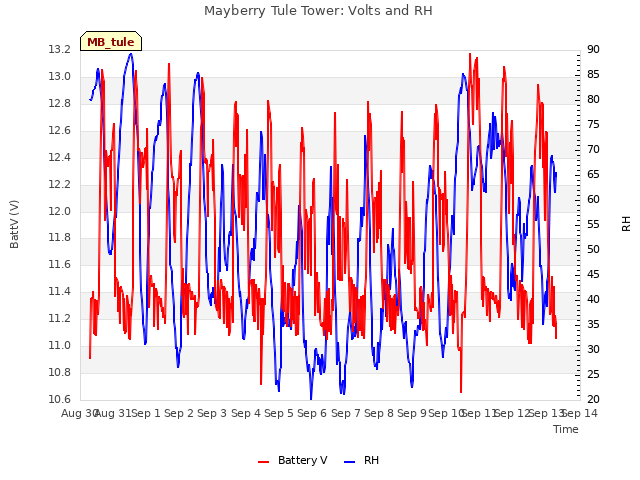Click the 11.0 left axis tick label
The image size is (640, 480).
pos(59,345)
